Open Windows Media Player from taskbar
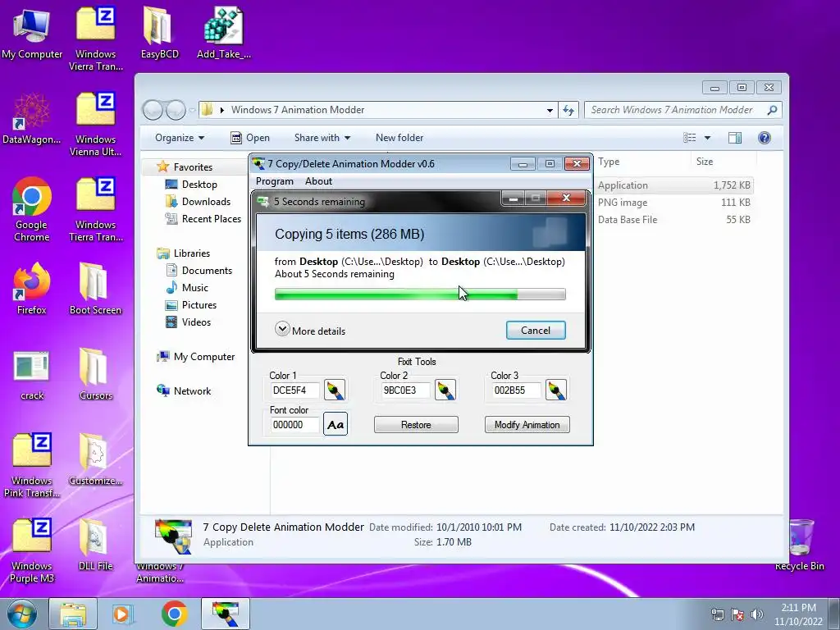840x630 pixels. 122,614
